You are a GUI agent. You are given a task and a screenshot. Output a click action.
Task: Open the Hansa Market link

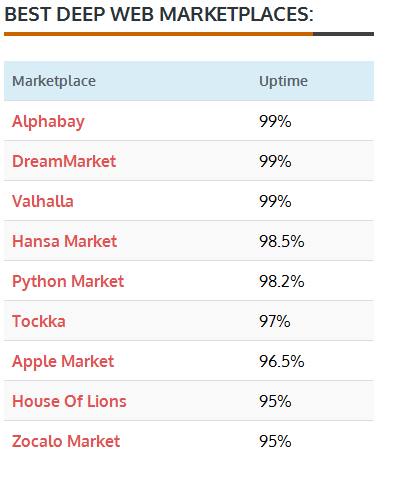[65, 241]
